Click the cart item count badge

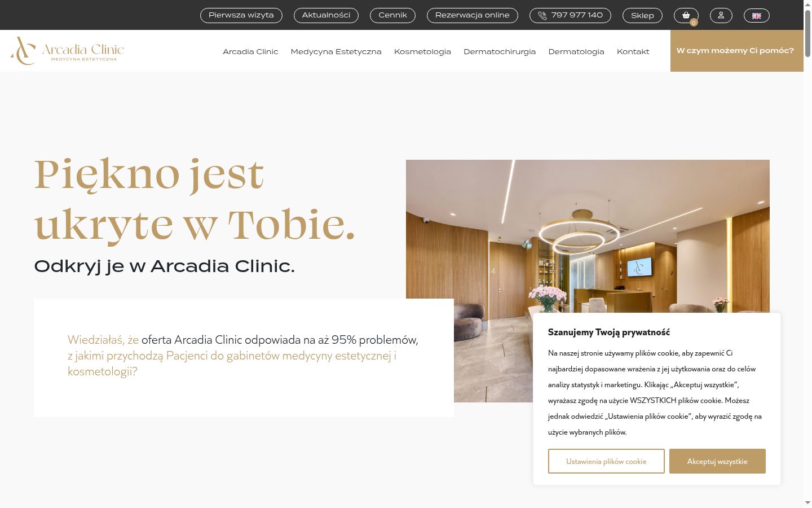(694, 23)
